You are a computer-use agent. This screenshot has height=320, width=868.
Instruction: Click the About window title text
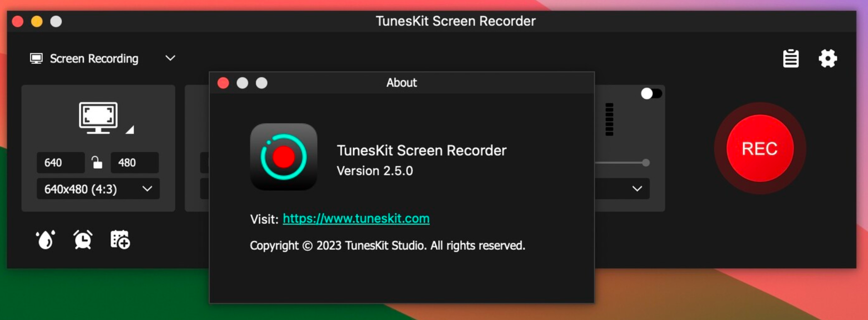pos(401,83)
